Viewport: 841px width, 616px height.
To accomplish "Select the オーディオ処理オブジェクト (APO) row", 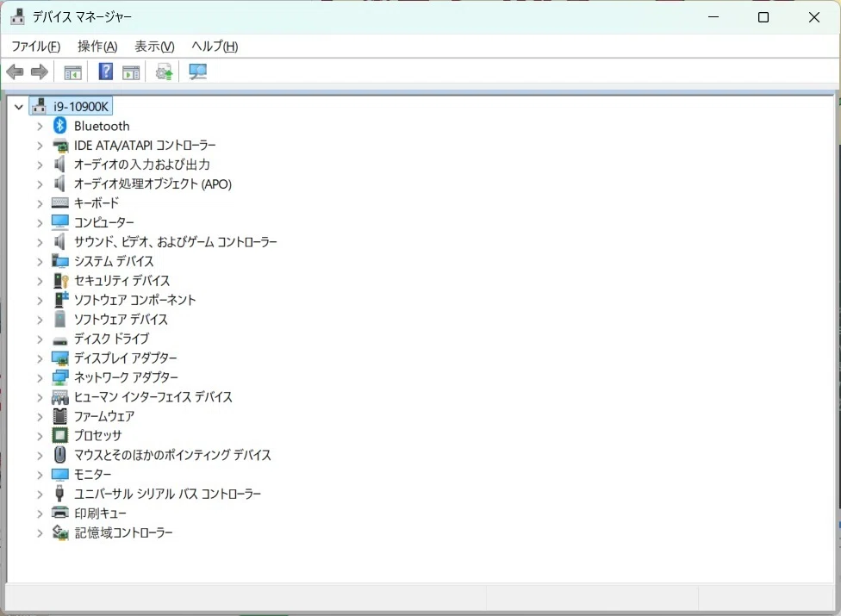I will (x=153, y=184).
